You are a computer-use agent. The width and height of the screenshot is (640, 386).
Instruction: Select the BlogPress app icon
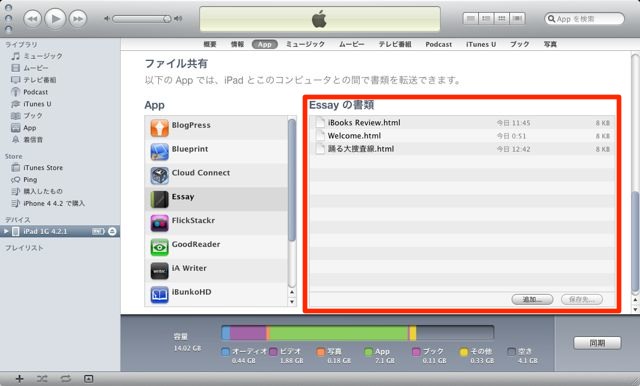point(159,128)
